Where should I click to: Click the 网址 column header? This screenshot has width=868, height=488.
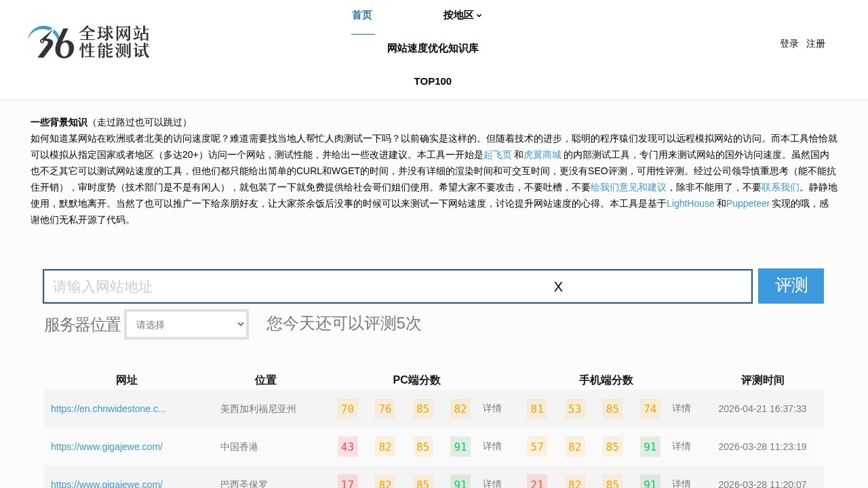click(x=127, y=380)
